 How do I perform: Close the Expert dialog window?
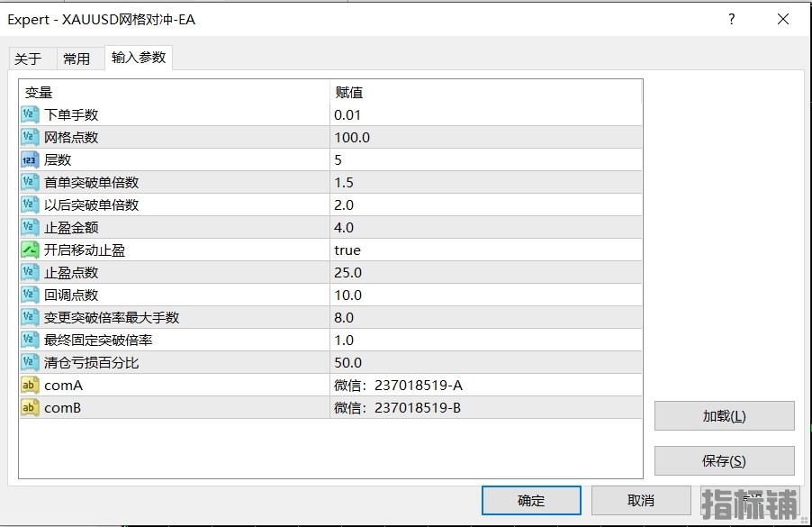tap(783, 19)
